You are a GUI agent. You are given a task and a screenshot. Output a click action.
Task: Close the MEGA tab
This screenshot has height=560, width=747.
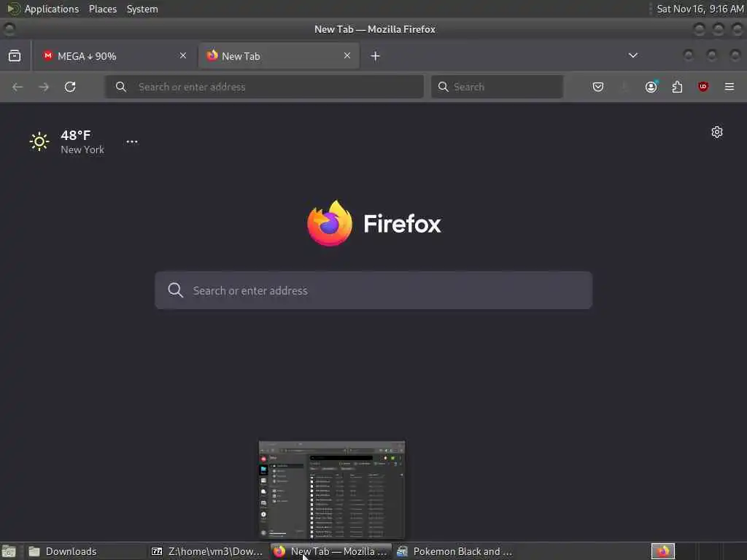pyautogui.click(x=183, y=55)
